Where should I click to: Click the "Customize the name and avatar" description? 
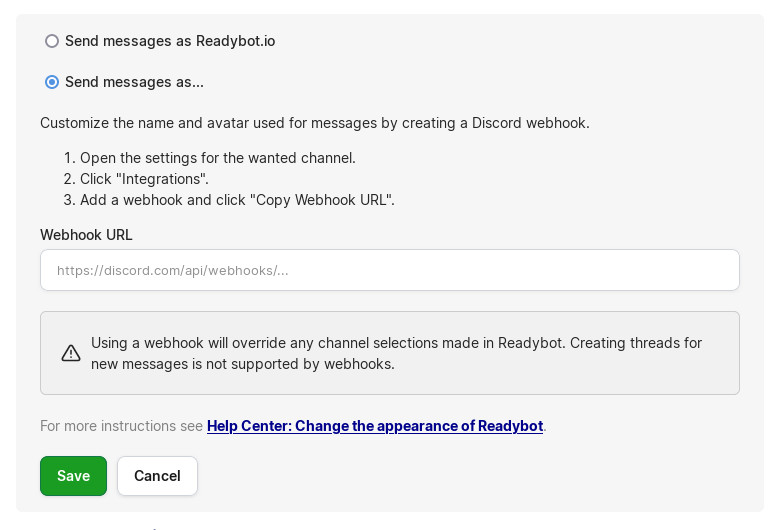pyautogui.click(x=314, y=123)
